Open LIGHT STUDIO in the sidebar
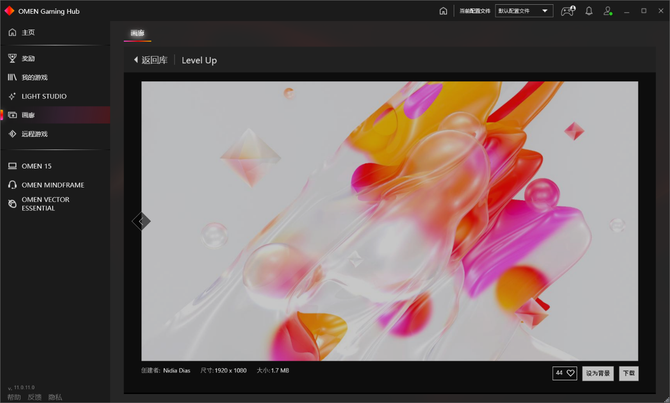Viewport: 670px width, 403px height. click(x=55, y=96)
